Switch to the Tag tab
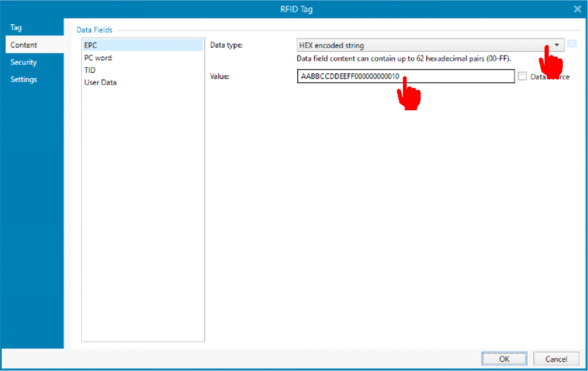 pos(16,28)
